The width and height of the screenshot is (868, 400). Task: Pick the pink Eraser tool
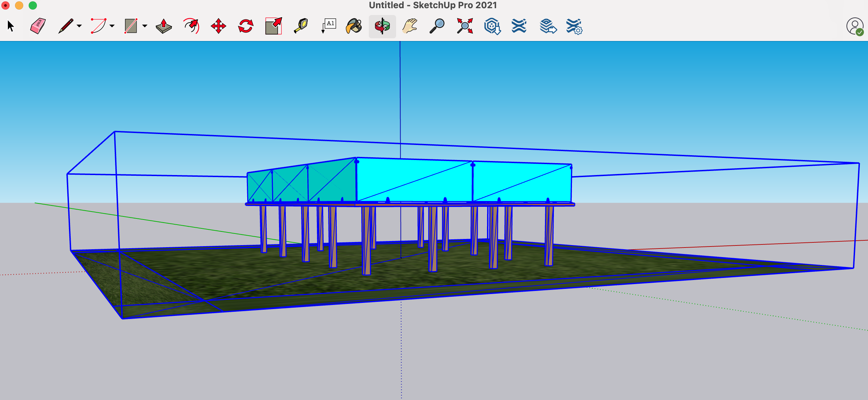[38, 26]
